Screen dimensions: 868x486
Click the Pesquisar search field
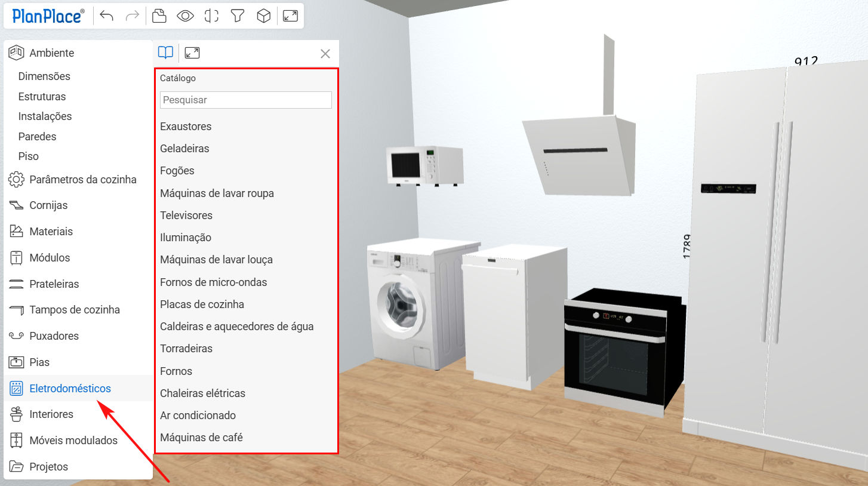[x=245, y=100]
